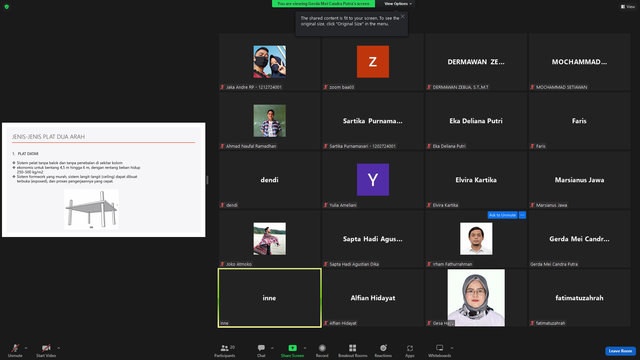This screenshot has height=360, width=640.
Task: Click Leave Room button
Action: (x=620, y=351)
